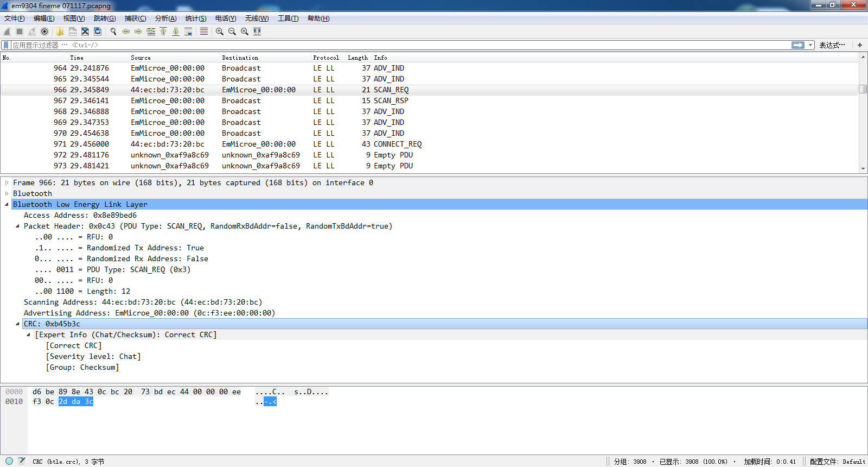
Task: Zoom in on packet text
Action: click(x=220, y=31)
